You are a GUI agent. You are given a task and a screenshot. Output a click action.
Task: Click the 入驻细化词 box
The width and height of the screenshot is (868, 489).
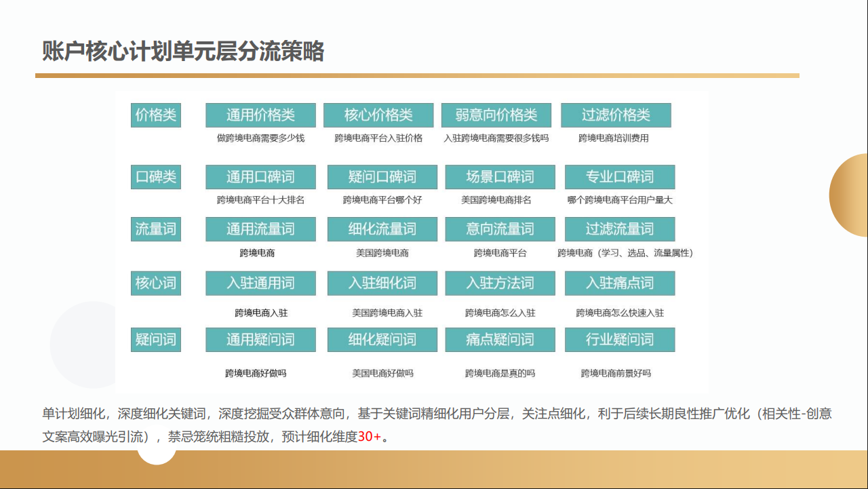point(382,283)
